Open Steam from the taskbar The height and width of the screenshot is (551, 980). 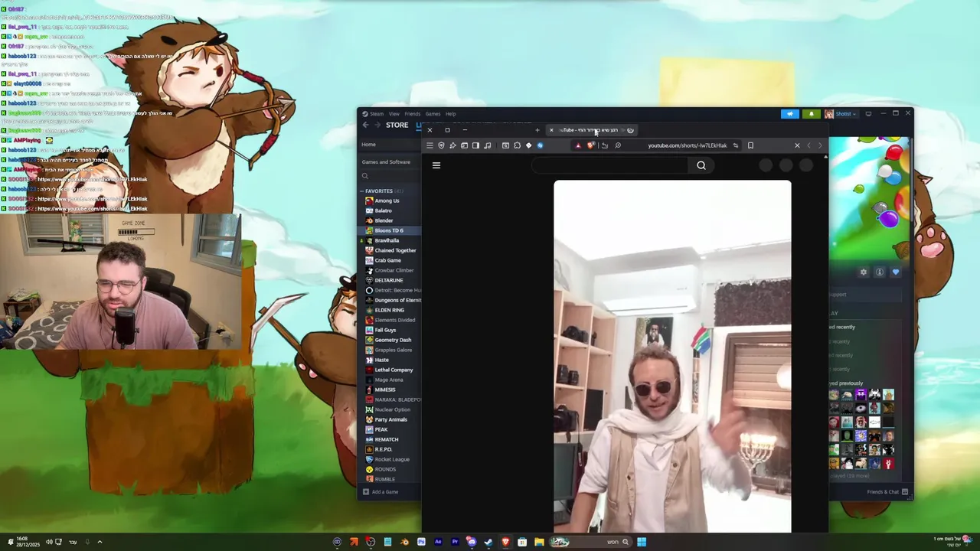coord(488,542)
